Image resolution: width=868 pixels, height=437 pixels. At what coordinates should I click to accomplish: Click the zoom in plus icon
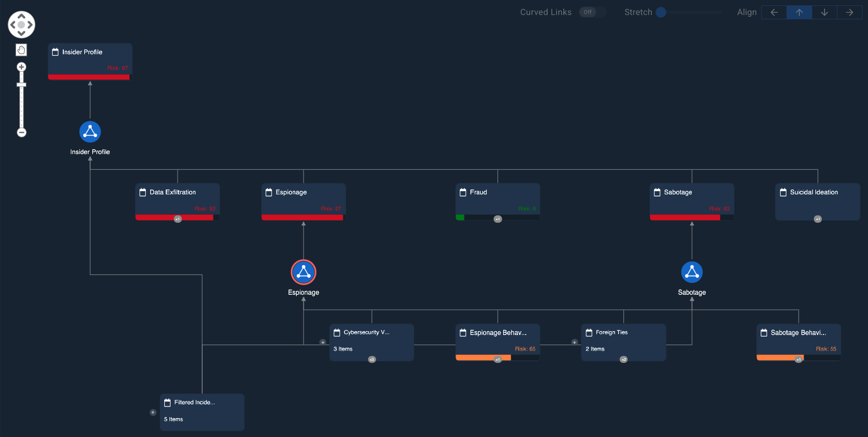click(21, 67)
